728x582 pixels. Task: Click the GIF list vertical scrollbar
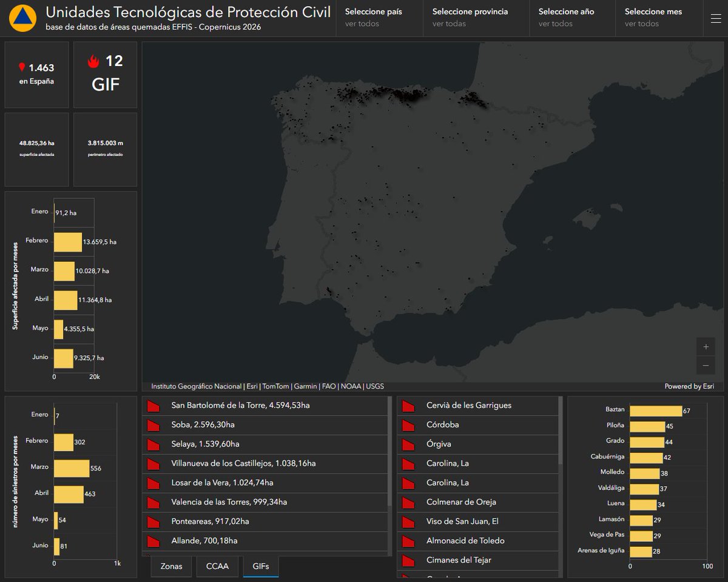coord(390,452)
